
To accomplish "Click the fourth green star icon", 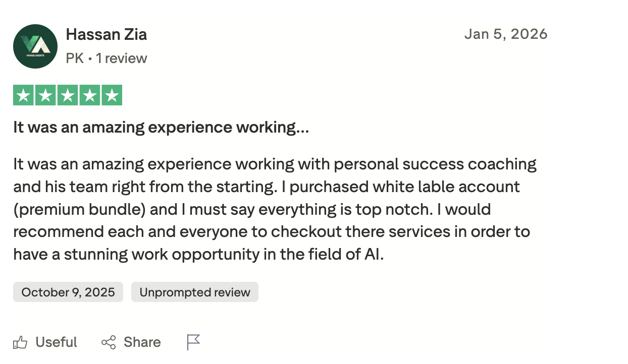I will click(90, 95).
